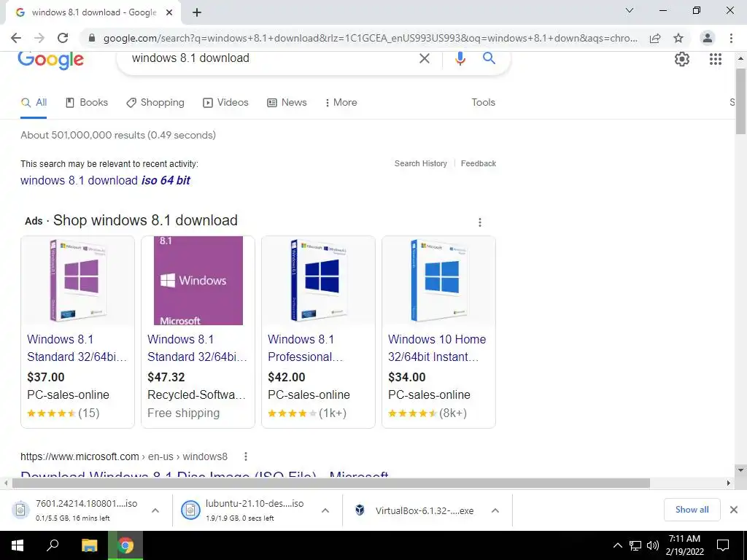Open the Chrome profile avatar
The height and width of the screenshot is (560, 747).
708,38
